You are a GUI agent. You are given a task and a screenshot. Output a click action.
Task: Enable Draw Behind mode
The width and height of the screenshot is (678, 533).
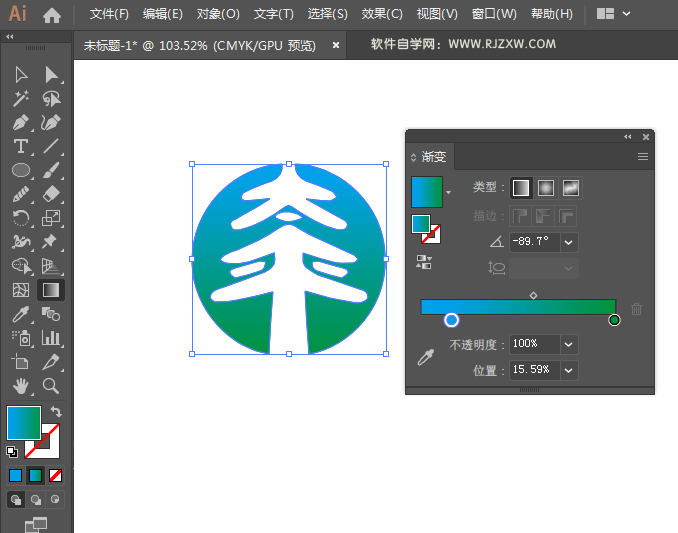pyautogui.click(x=36, y=500)
